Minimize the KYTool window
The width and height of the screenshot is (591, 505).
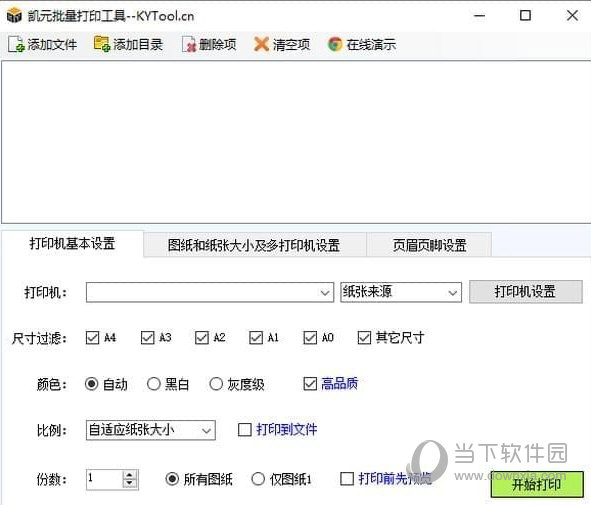[479, 16]
